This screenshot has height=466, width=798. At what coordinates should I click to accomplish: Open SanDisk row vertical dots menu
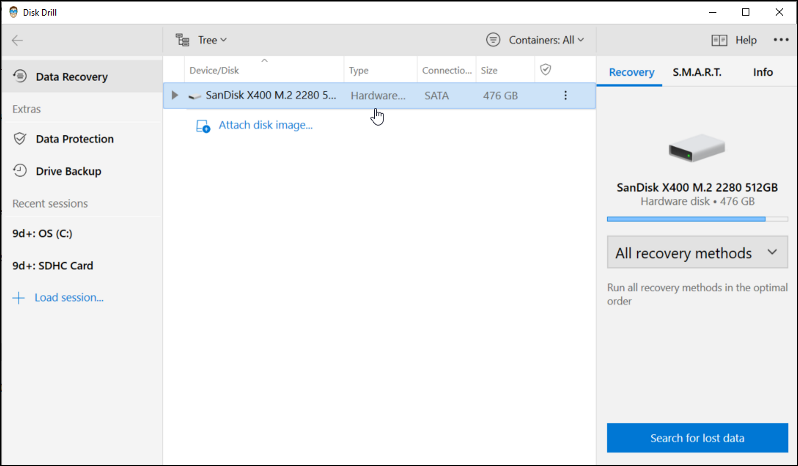(565, 95)
